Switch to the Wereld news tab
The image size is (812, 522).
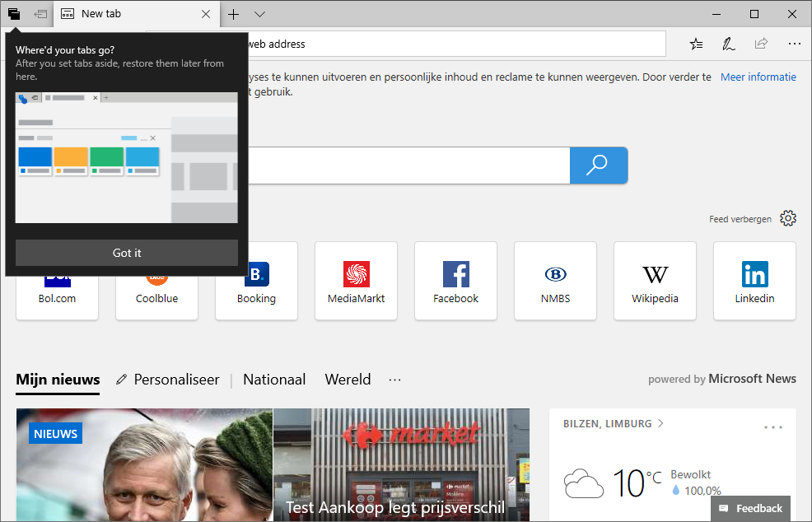pos(348,380)
